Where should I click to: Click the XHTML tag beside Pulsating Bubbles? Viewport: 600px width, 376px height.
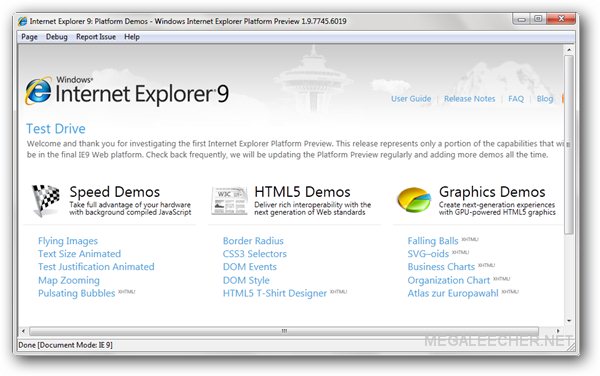(x=127, y=291)
